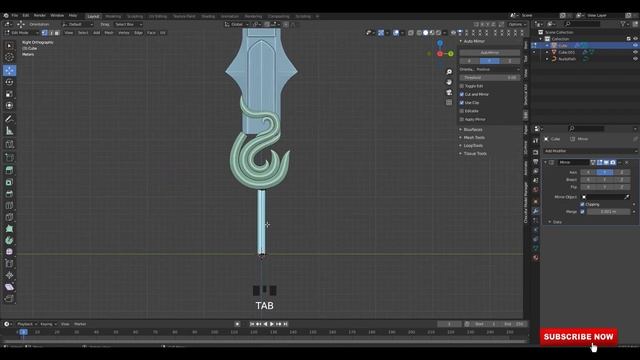Screen dimensions: 640x360
Task: Expand the Mesh Tools panel
Action: pyautogui.click(x=473, y=138)
